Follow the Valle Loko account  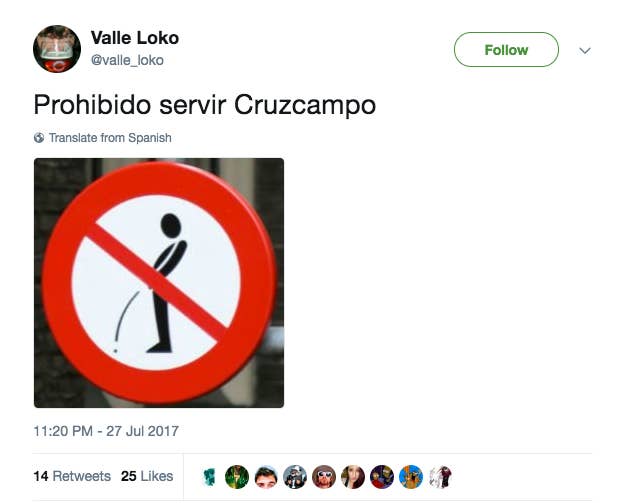506,50
